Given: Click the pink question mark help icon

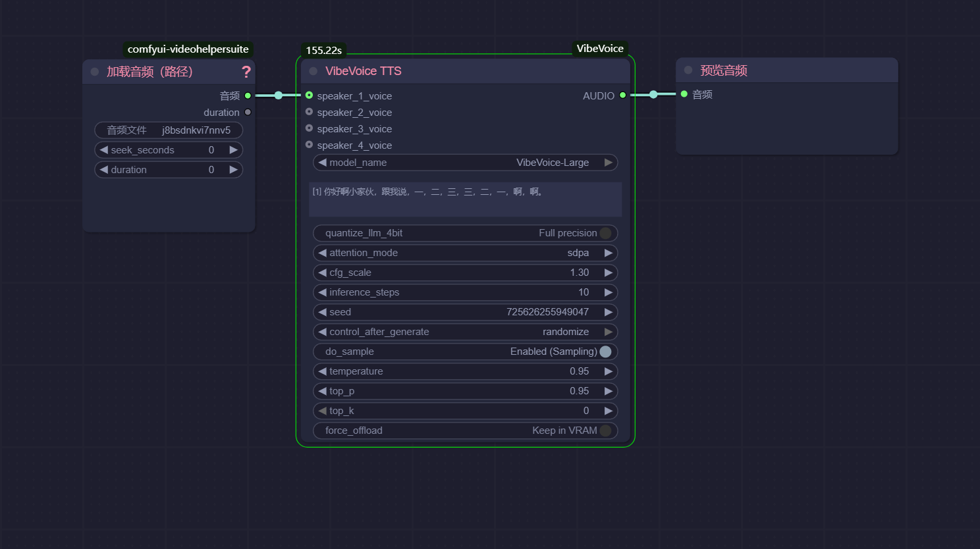Looking at the screenshot, I should point(246,72).
